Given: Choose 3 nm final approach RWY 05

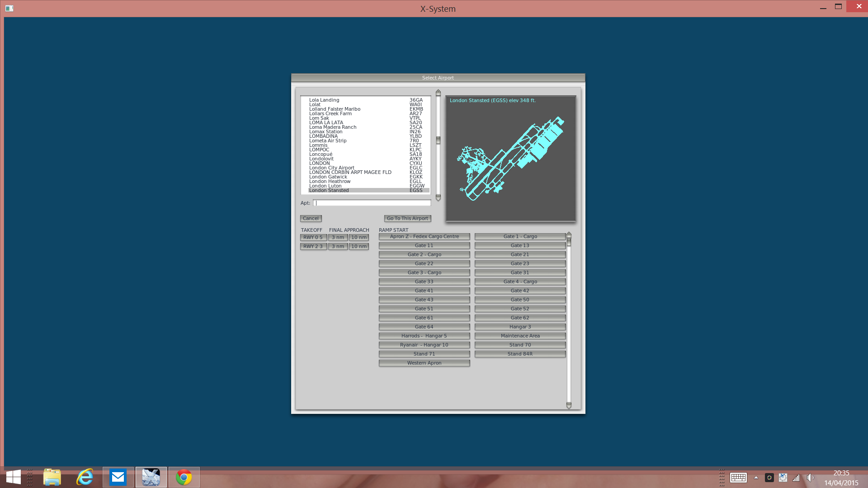Looking at the screenshot, I should [x=338, y=237].
